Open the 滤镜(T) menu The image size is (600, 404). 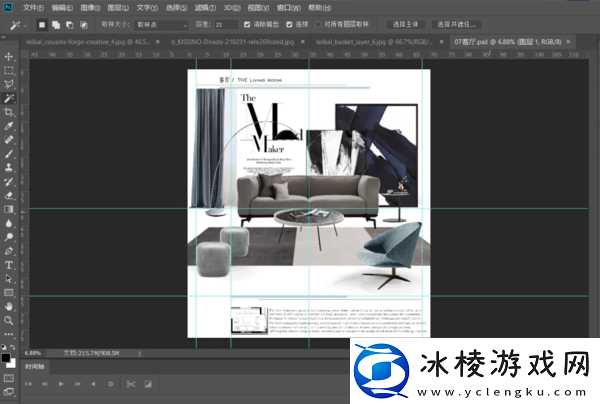pyautogui.click(x=205, y=8)
